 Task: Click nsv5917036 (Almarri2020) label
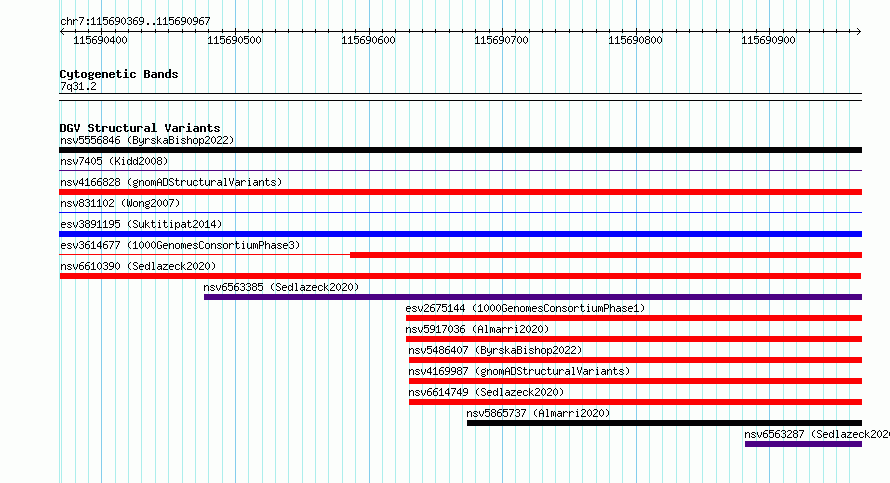(477, 329)
